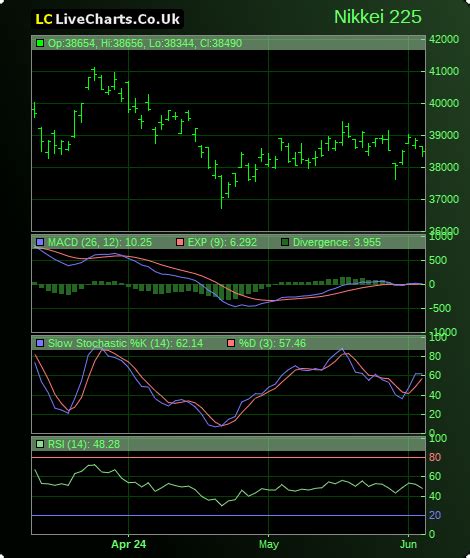470x558 pixels.
Task: Click the blue Slow Stochastic %K swatch
Action: tap(40, 343)
